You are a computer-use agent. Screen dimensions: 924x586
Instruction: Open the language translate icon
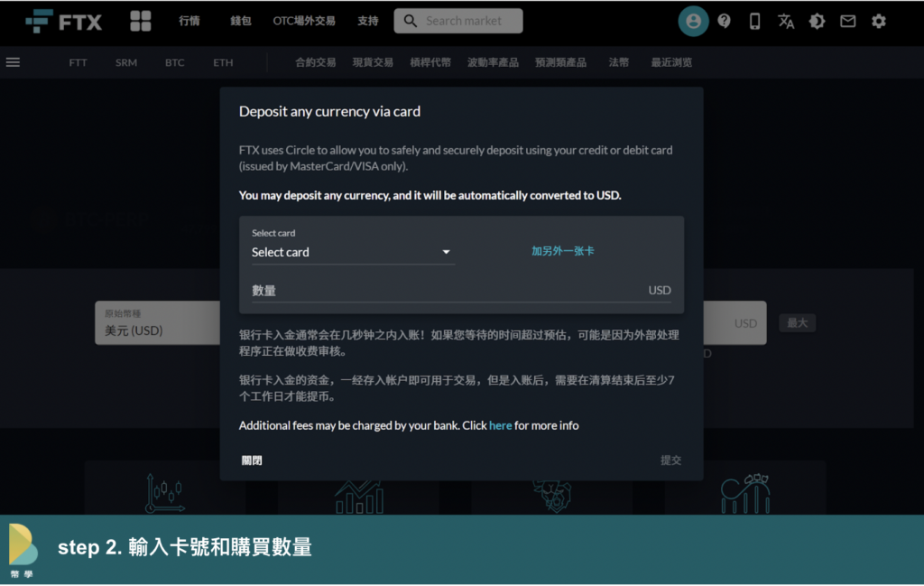click(x=786, y=22)
